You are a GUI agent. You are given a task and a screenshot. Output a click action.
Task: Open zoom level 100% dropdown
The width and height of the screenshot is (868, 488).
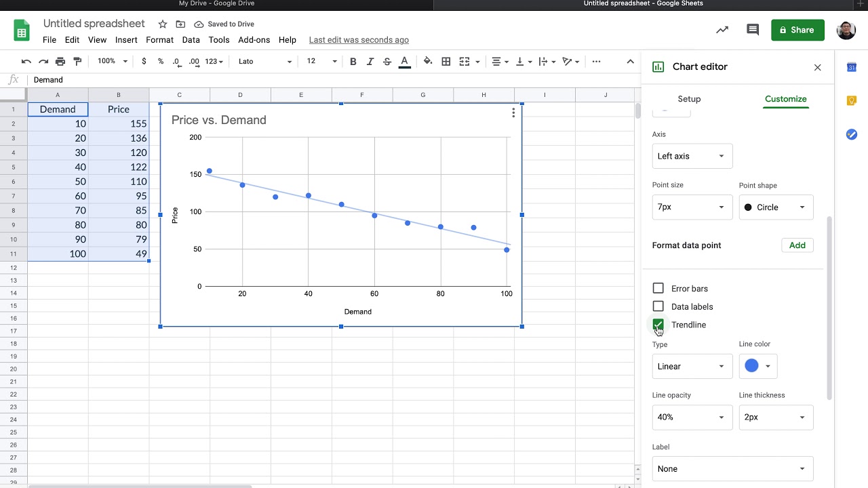tap(112, 61)
